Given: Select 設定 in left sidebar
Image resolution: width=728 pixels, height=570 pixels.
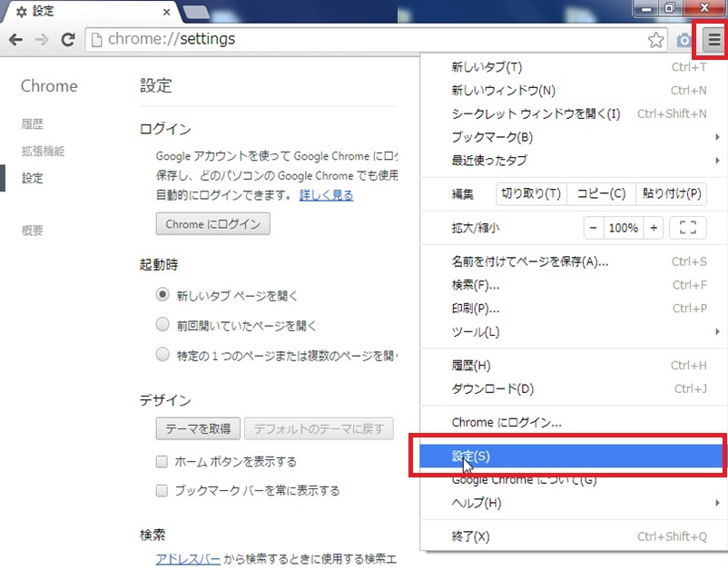Looking at the screenshot, I should (32, 178).
